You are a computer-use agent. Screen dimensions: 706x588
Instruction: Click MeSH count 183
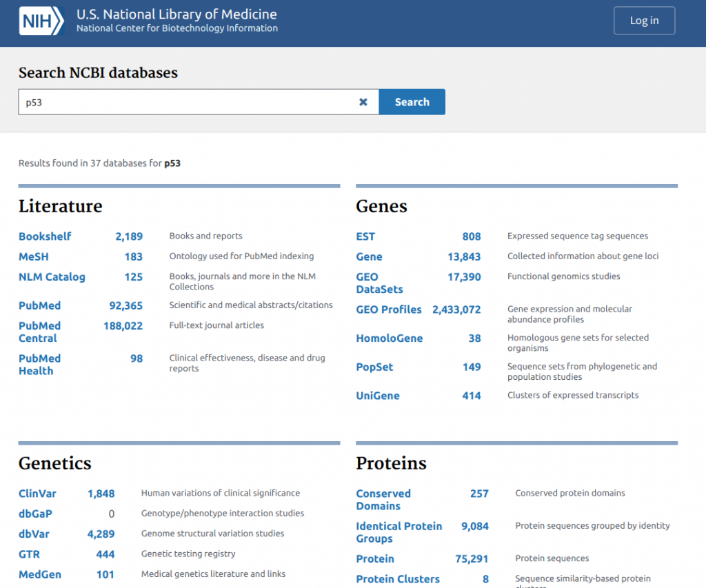(134, 256)
